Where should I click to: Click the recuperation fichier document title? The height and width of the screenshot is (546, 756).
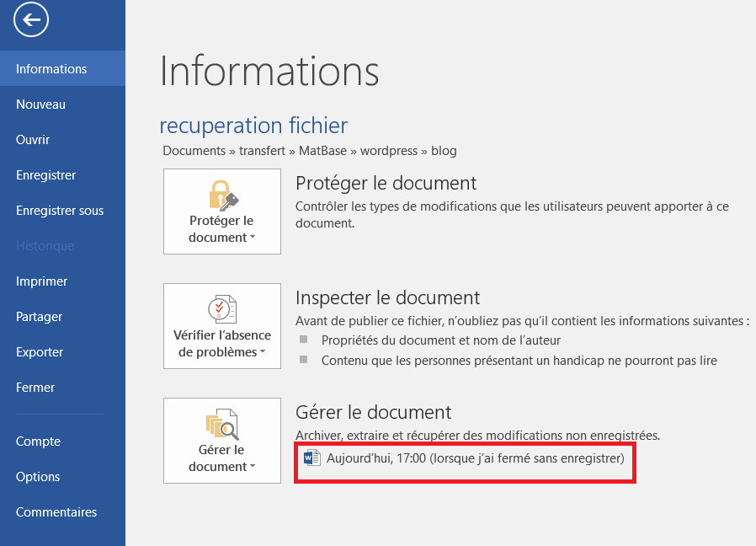pyautogui.click(x=253, y=126)
